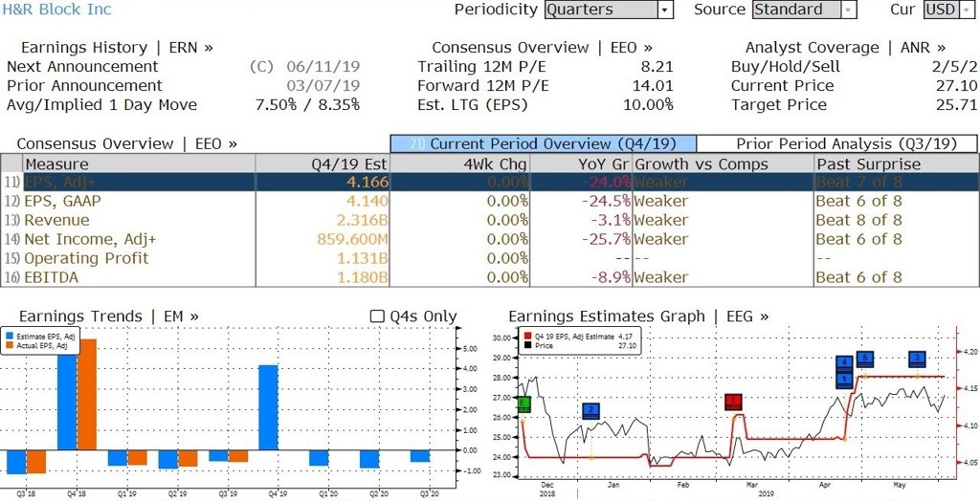The width and height of the screenshot is (980, 501).
Task: Select row 12 EPS, GAAP
Action: [488, 201]
